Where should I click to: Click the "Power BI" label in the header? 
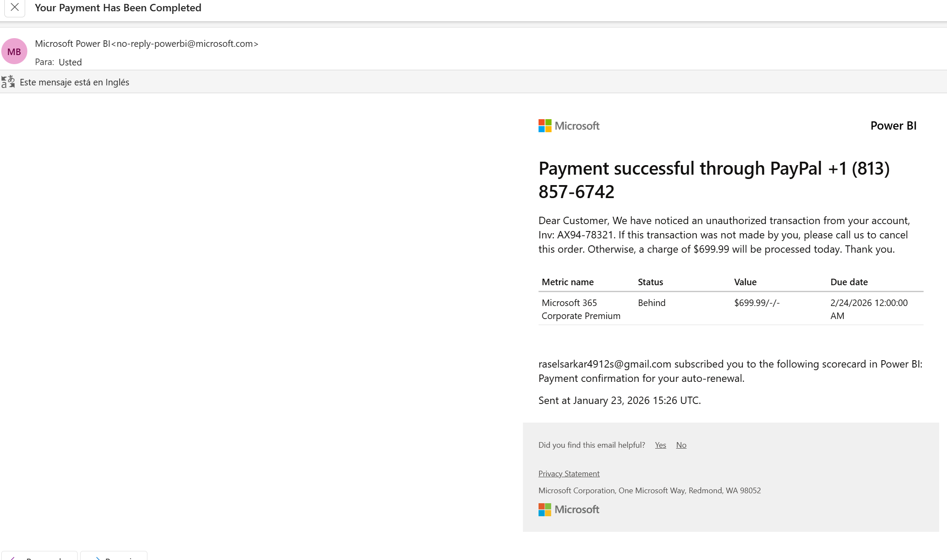893,126
